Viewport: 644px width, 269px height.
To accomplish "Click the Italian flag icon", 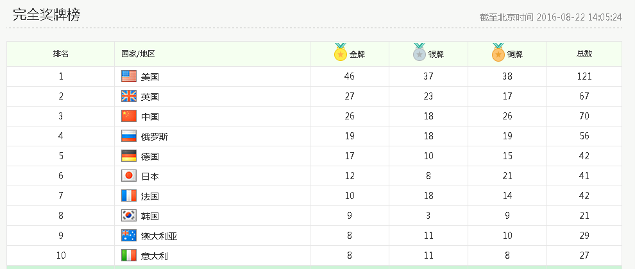I will tap(129, 256).
